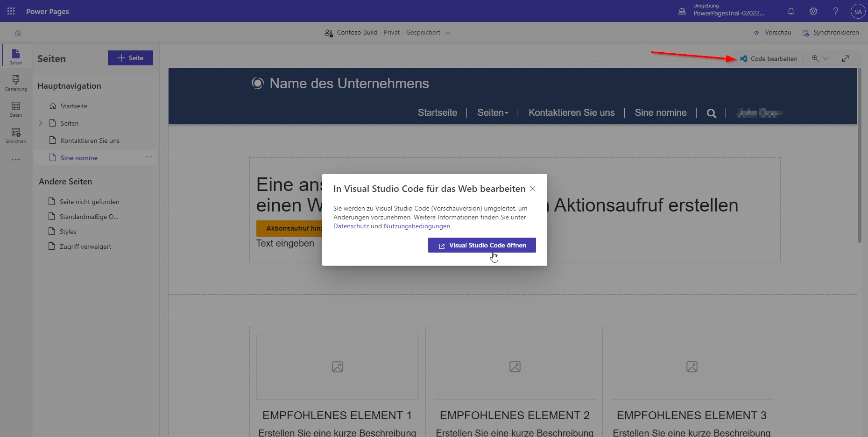Click the PowerPagesTrial environment name
The height and width of the screenshot is (437, 868).
point(729,13)
